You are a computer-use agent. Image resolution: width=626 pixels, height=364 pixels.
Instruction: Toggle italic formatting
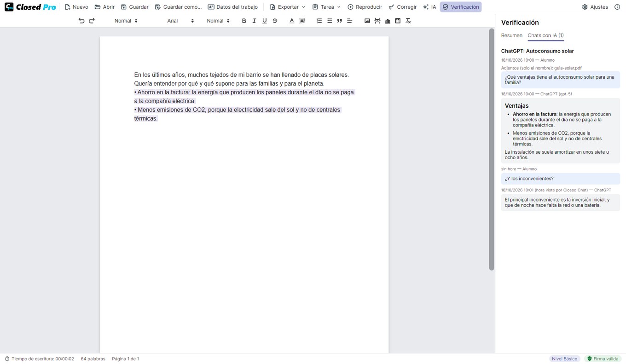(x=254, y=21)
